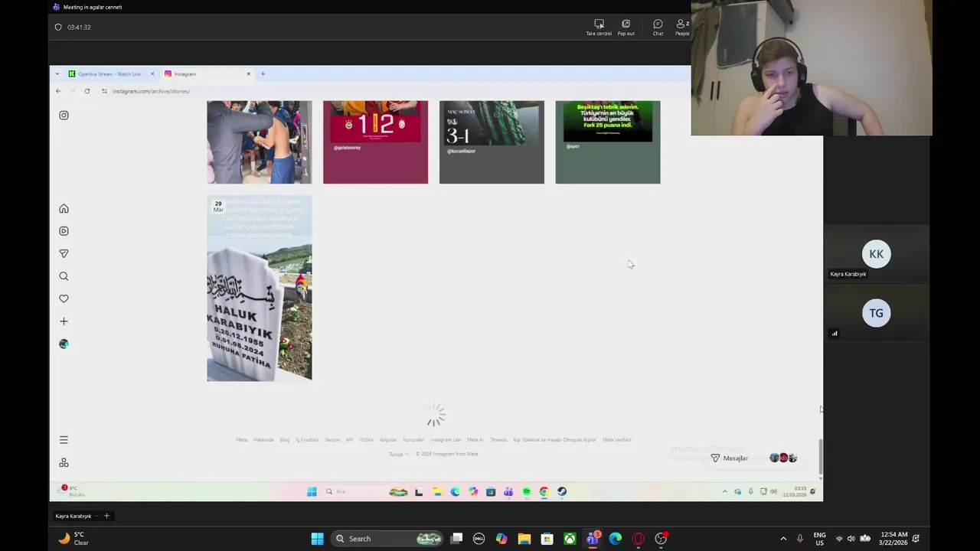
Task: Open the meeting Chat panel
Action: (658, 28)
